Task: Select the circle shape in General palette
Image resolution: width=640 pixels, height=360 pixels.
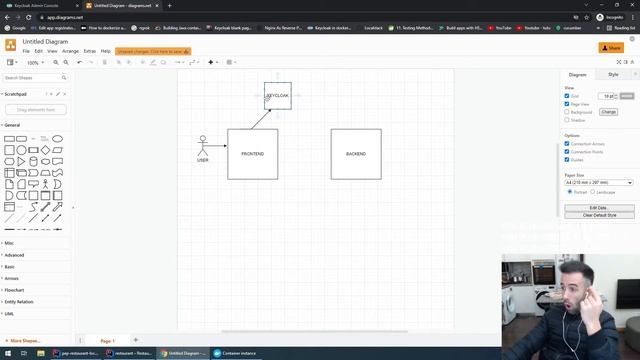Action: 21,150
